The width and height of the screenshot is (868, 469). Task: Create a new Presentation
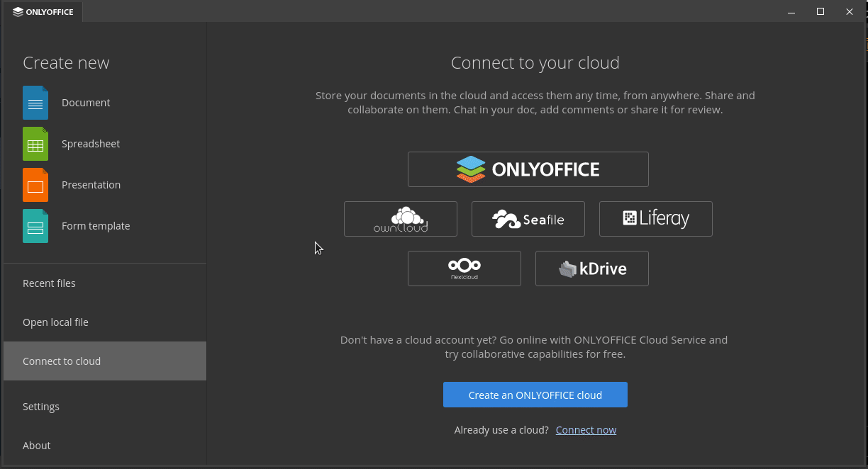pyautogui.click(x=91, y=185)
